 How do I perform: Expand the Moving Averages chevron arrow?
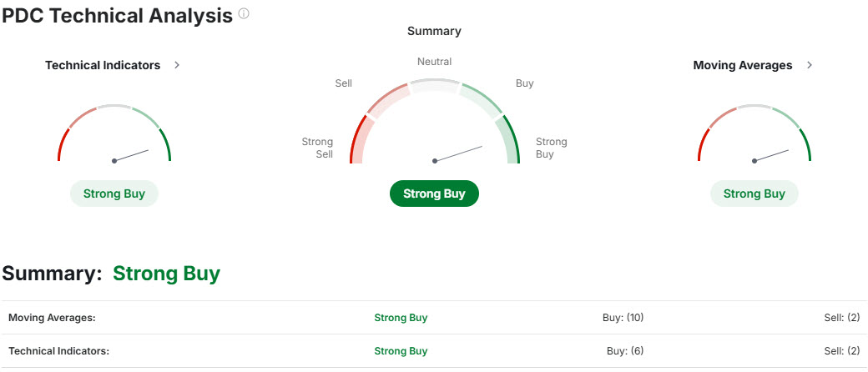[810, 65]
